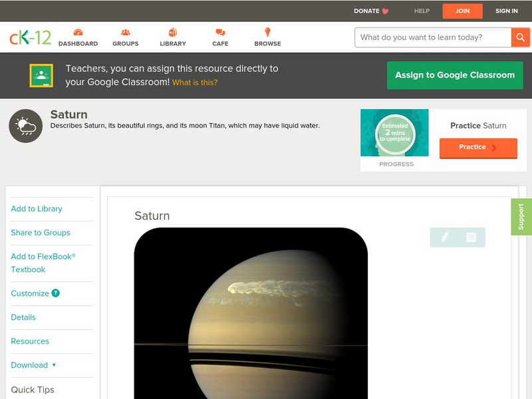Click the orange search magnifier icon
Viewport: 532px width, 399px height.
coord(520,37)
